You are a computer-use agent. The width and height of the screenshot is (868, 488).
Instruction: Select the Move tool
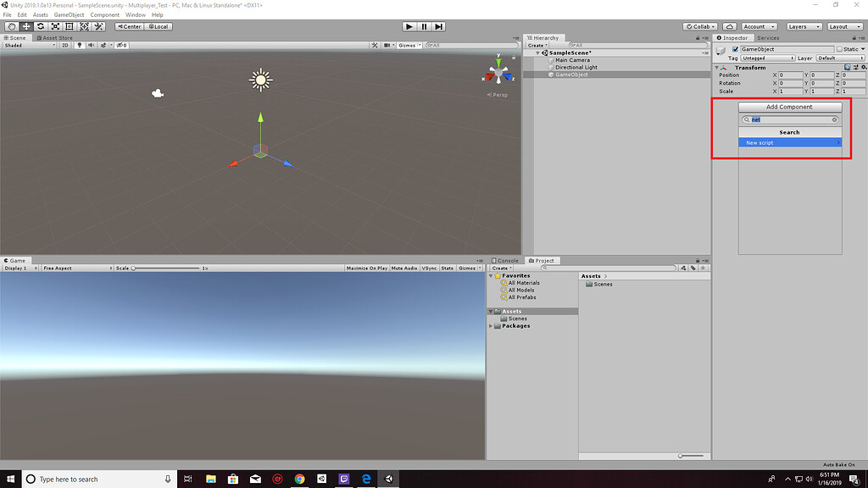click(x=25, y=26)
